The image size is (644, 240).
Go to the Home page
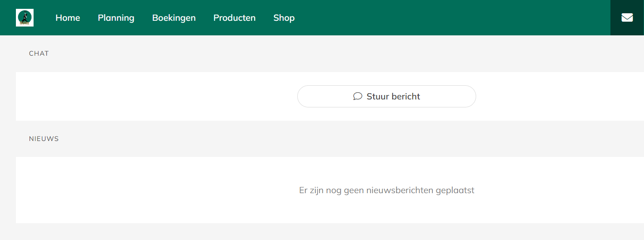click(68, 18)
